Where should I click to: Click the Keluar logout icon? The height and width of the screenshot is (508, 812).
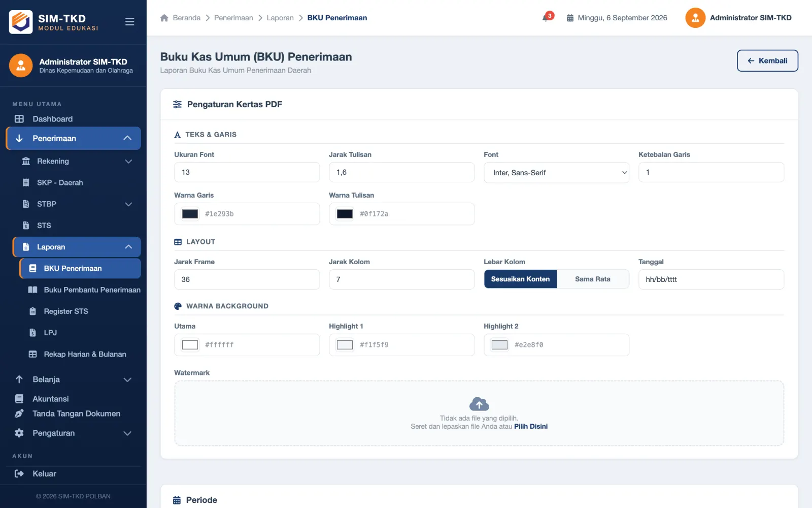tap(19, 473)
